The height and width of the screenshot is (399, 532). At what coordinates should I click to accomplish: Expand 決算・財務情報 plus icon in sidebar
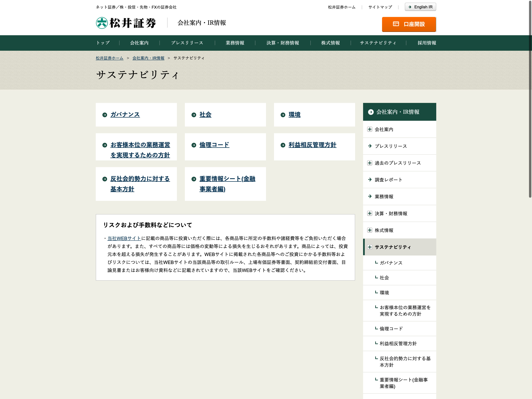click(370, 213)
